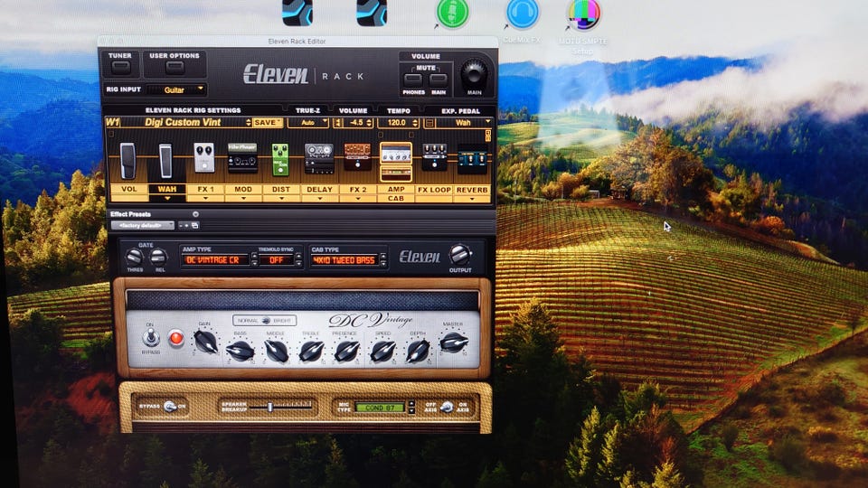The width and height of the screenshot is (868, 488).
Task: Click the tremolo DEPTH knob
Action: click(418, 351)
